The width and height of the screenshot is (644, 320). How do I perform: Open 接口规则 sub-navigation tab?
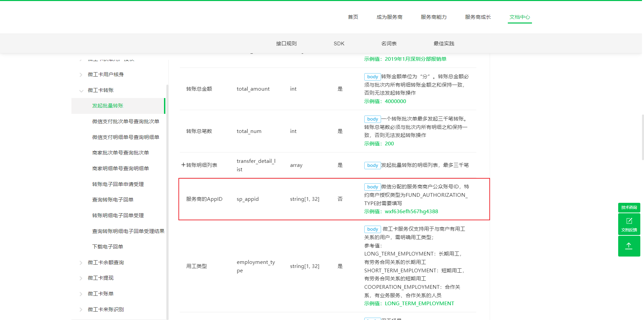pos(286,43)
